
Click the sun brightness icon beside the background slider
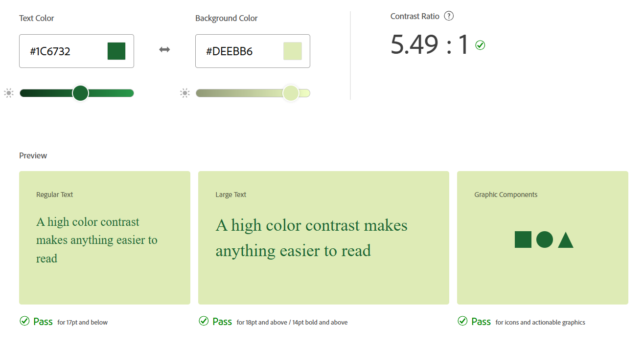click(x=184, y=93)
